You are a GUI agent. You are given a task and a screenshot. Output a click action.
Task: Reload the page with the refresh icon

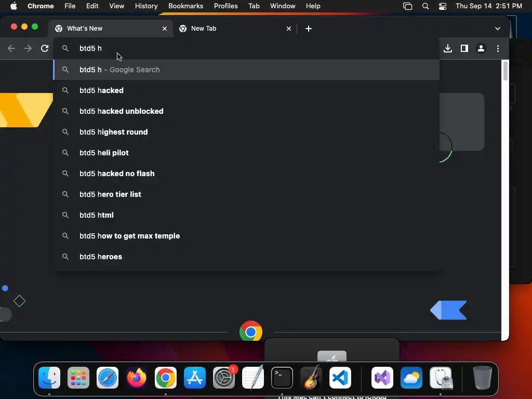coord(45,48)
